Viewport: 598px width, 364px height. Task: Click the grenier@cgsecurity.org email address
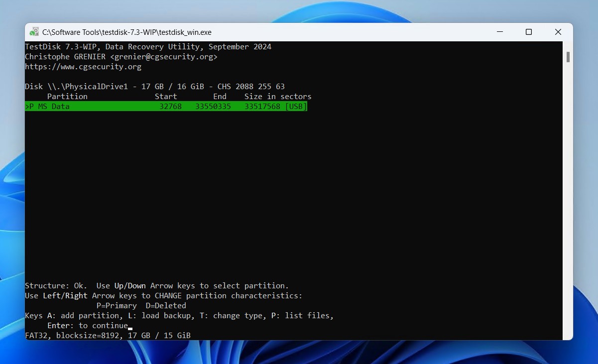click(164, 57)
